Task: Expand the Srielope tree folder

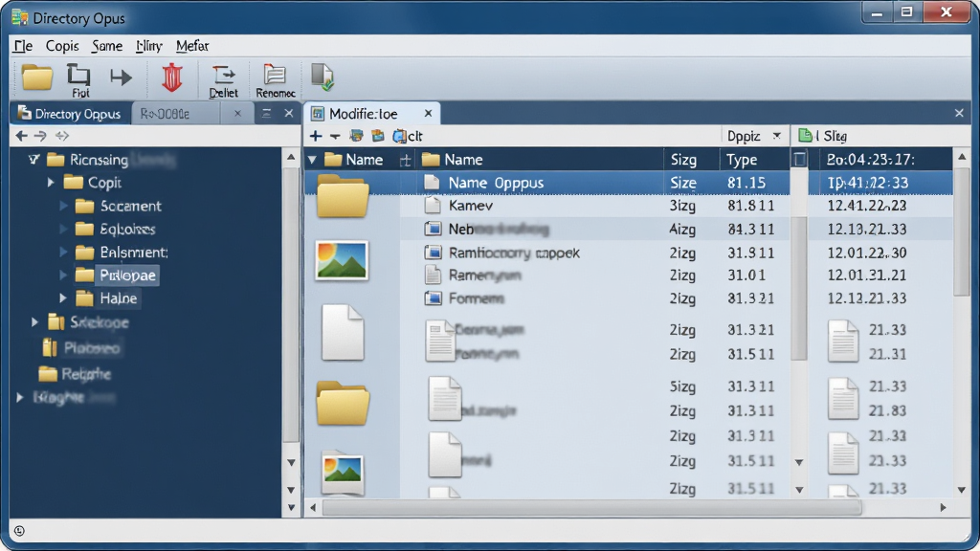Action: point(35,321)
